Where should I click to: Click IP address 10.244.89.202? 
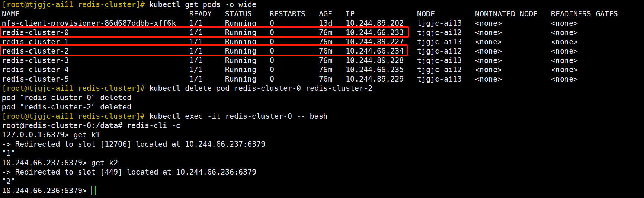pyautogui.click(x=375, y=23)
